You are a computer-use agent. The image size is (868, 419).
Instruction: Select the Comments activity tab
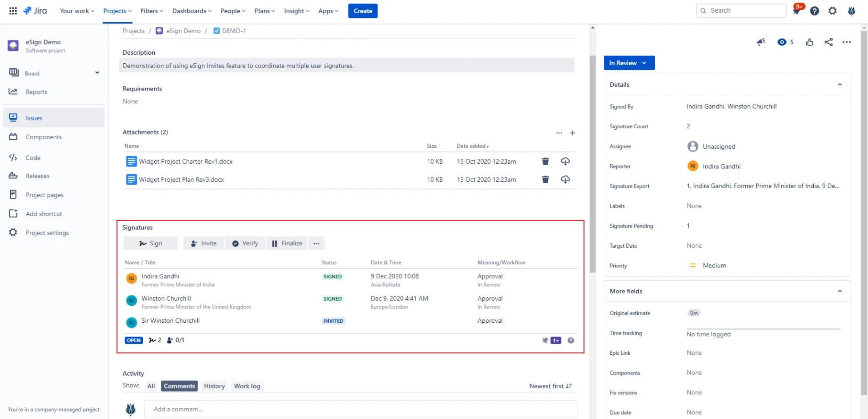[x=179, y=386]
